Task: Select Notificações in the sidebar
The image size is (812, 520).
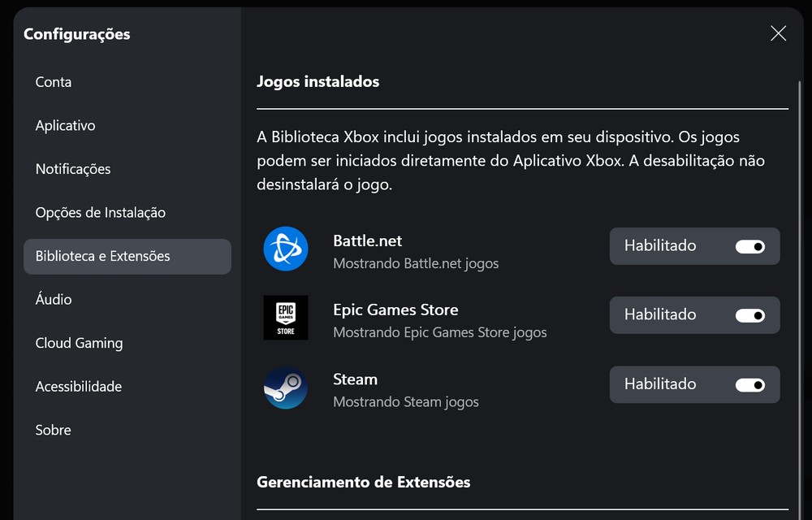Action: pyautogui.click(x=73, y=169)
